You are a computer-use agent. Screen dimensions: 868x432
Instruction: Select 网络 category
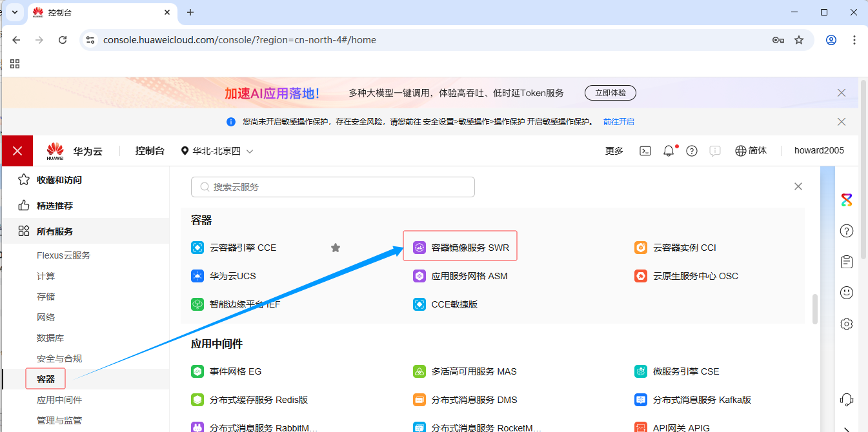coord(46,317)
